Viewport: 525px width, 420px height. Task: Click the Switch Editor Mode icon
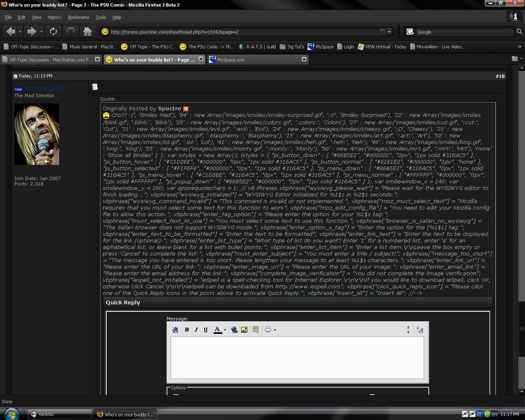419,330
